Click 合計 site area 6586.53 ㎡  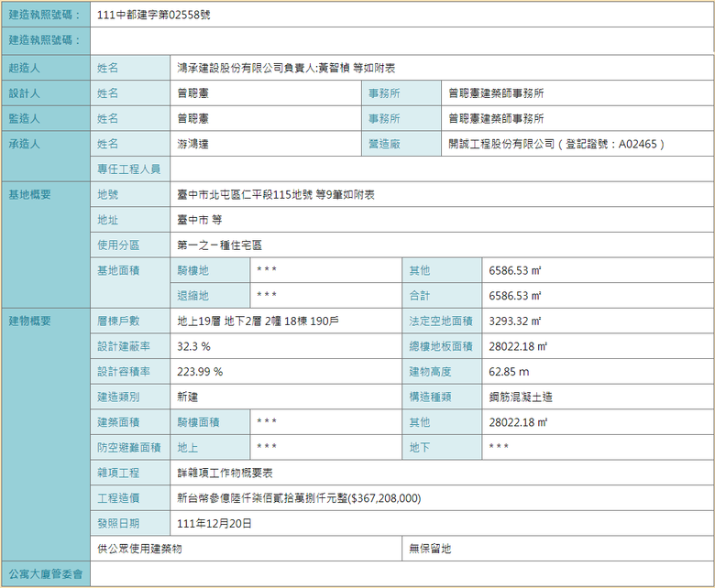[x=515, y=296]
